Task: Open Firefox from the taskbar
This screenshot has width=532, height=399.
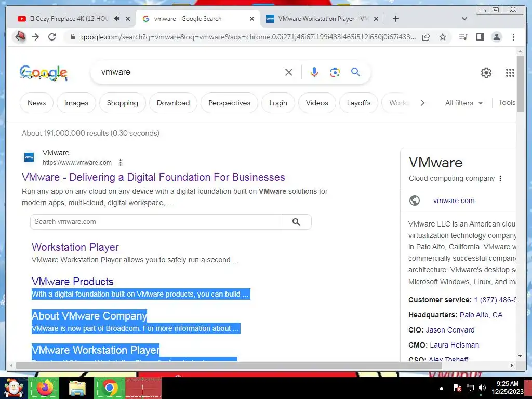Action: [x=45, y=388]
